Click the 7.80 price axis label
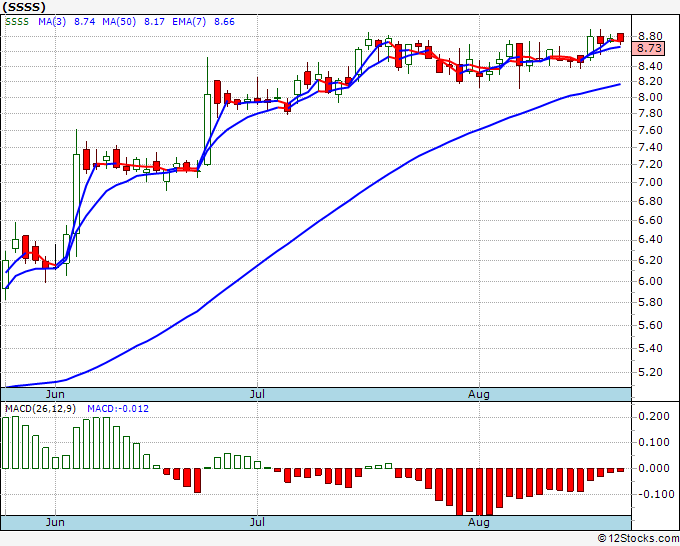This screenshot has height=546, width=680. [x=650, y=114]
